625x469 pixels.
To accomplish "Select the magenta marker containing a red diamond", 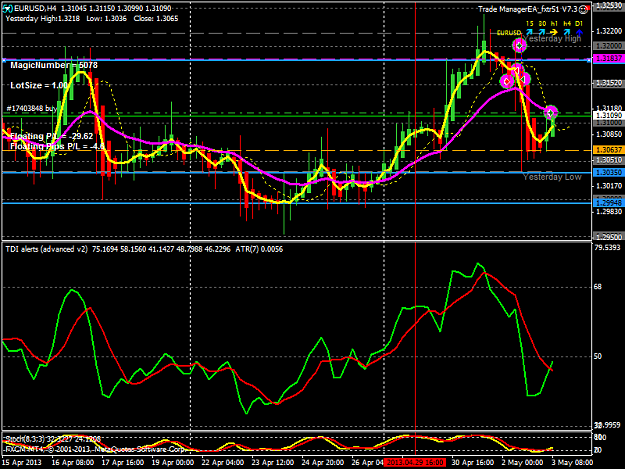I will [x=507, y=81].
